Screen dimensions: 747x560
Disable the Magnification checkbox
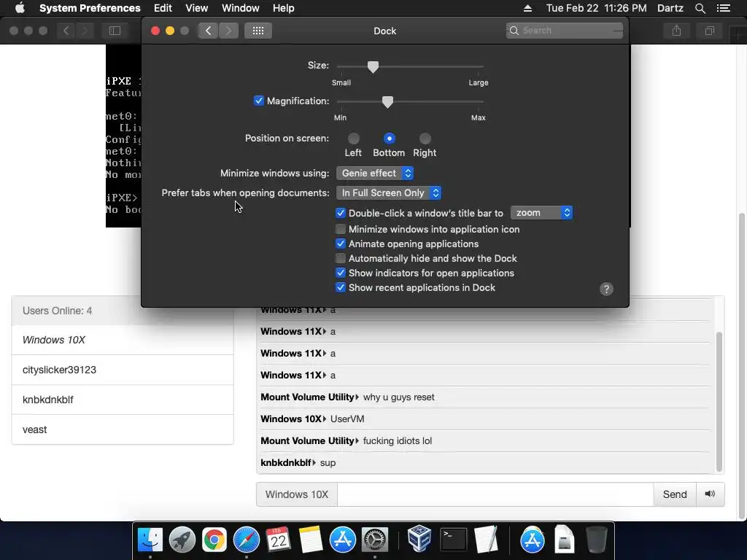(x=259, y=101)
